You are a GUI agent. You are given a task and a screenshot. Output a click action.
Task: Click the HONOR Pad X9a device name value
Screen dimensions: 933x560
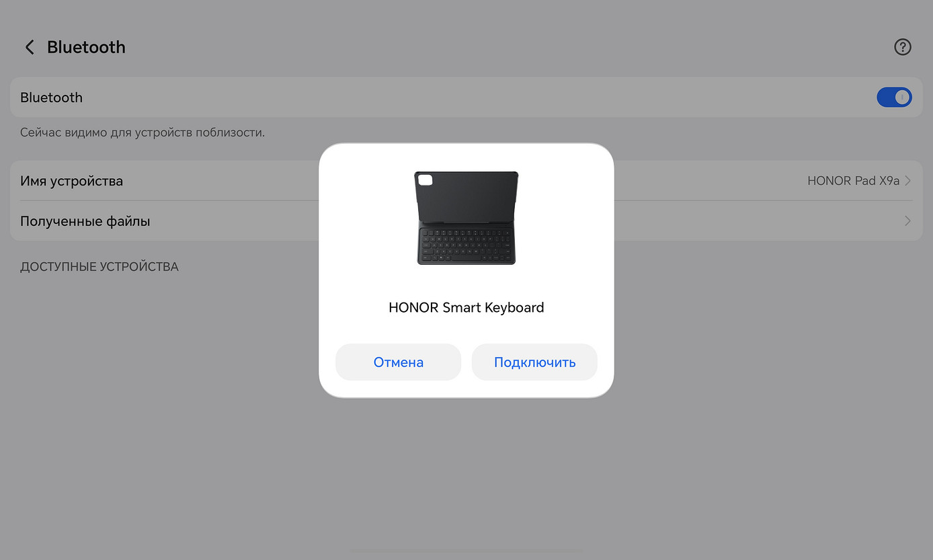(852, 181)
